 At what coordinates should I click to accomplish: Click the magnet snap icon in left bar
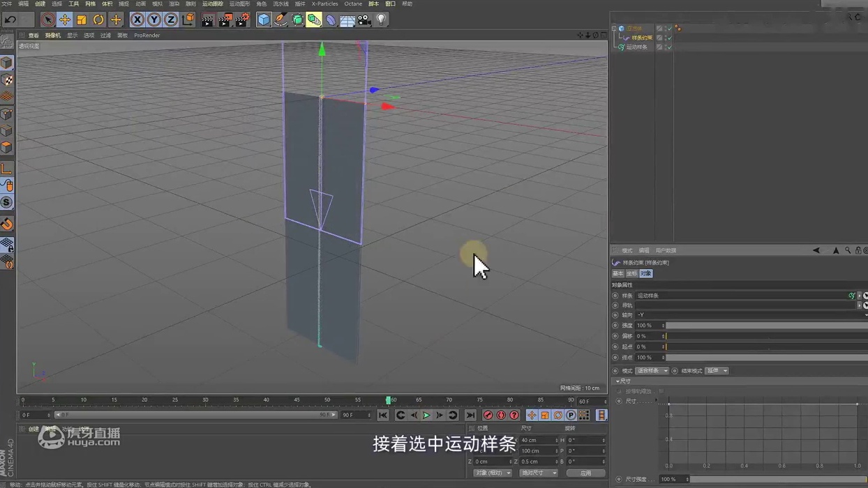[x=7, y=224]
